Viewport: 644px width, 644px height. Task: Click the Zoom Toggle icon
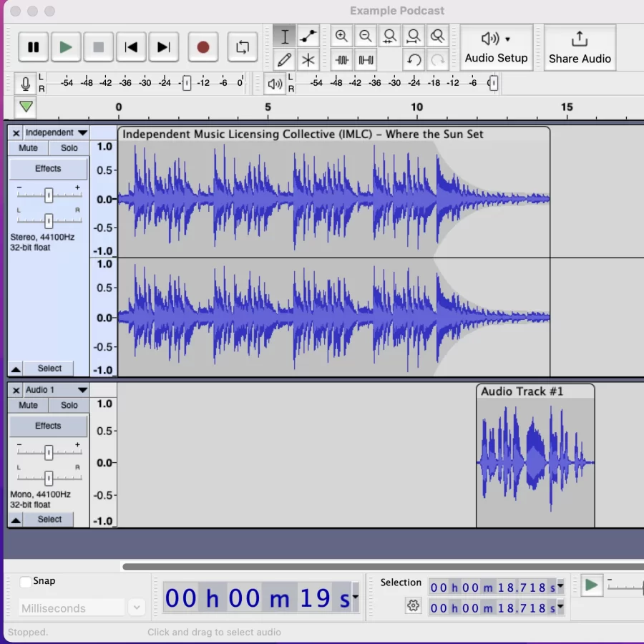point(437,36)
